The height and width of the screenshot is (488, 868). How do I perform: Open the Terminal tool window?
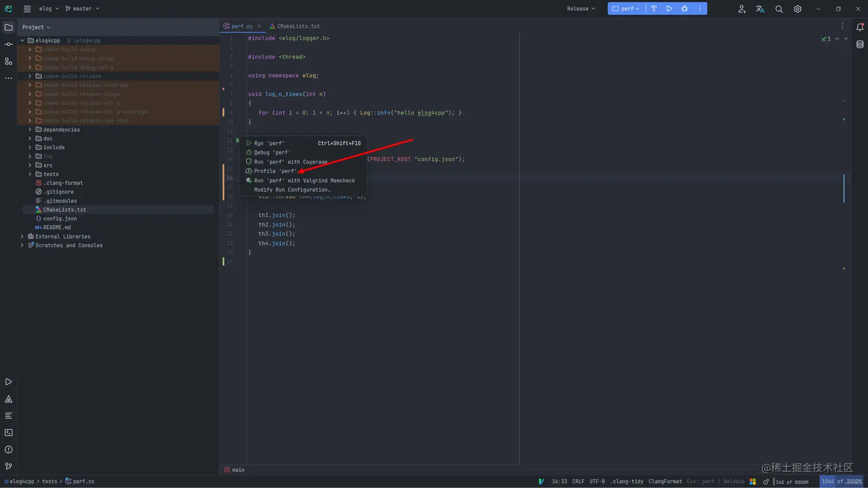point(9,433)
